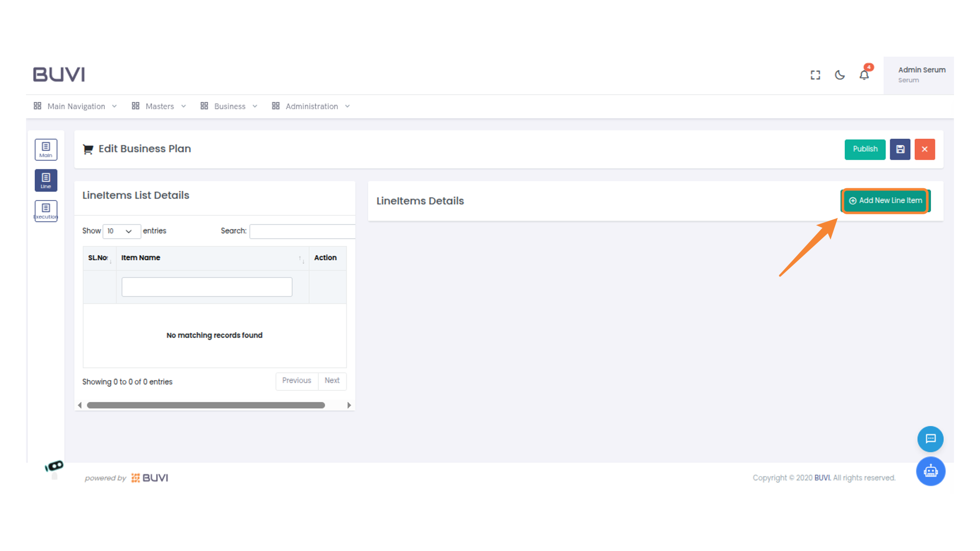Open the notifications bell icon
980x551 pixels.
coord(864,75)
